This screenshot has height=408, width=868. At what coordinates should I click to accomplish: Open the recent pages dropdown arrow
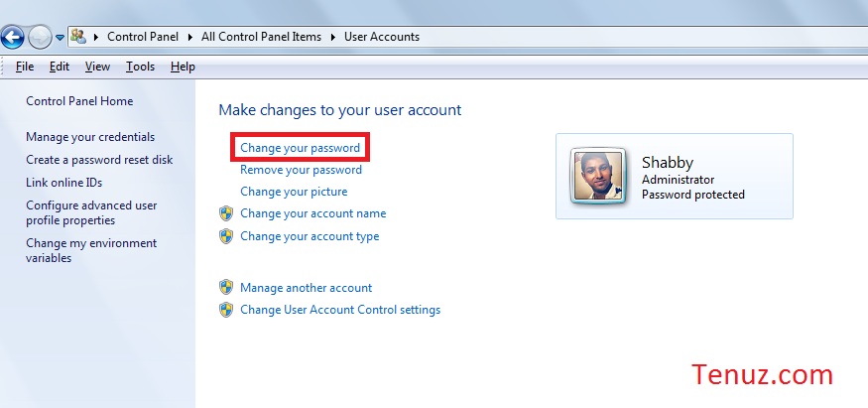point(60,38)
